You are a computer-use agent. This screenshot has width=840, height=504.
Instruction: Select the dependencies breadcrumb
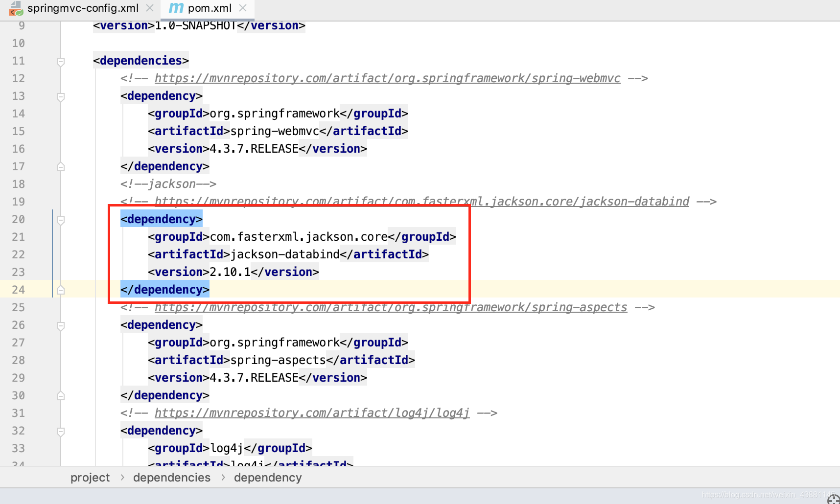point(172,478)
